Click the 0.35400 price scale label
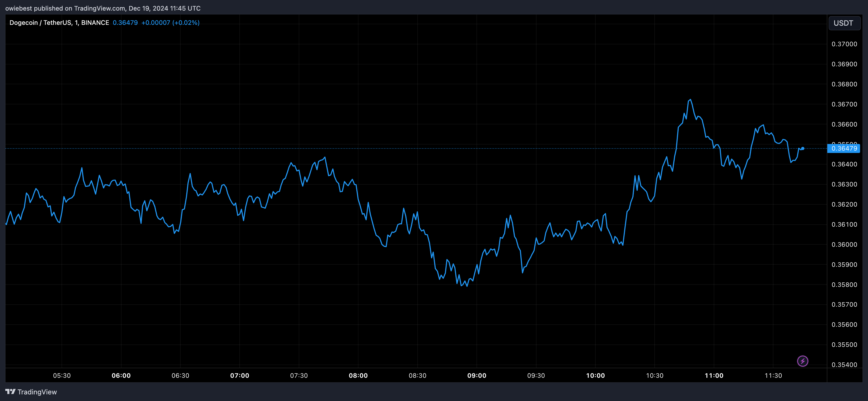 [844, 365]
